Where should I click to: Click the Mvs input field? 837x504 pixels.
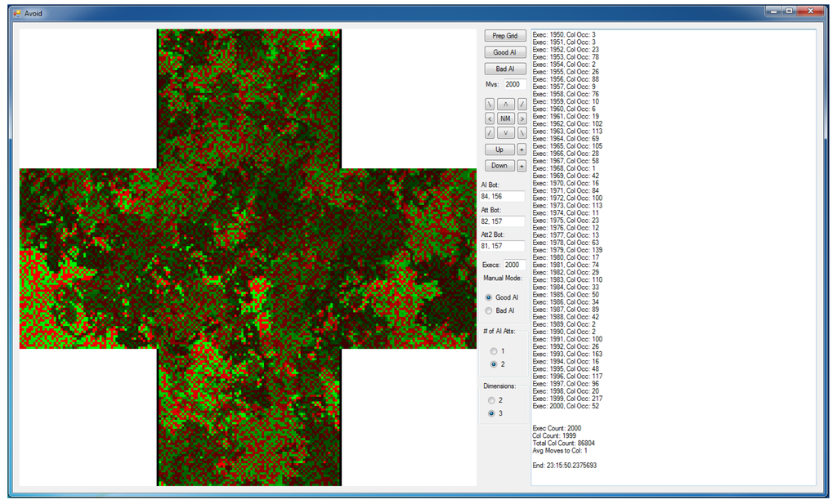(512, 84)
